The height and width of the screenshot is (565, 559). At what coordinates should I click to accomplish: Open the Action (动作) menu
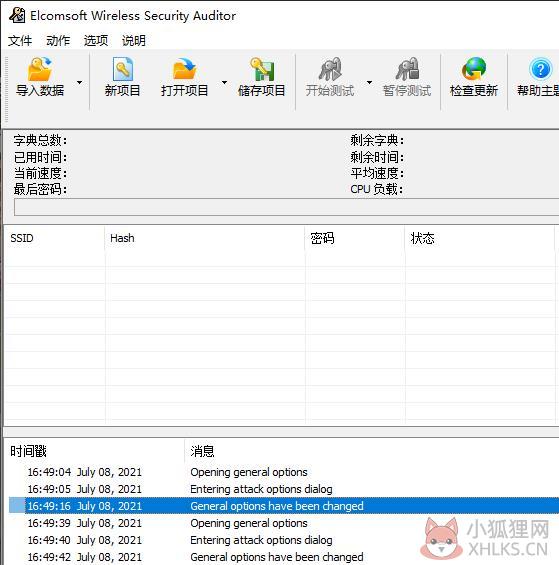point(58,40)
